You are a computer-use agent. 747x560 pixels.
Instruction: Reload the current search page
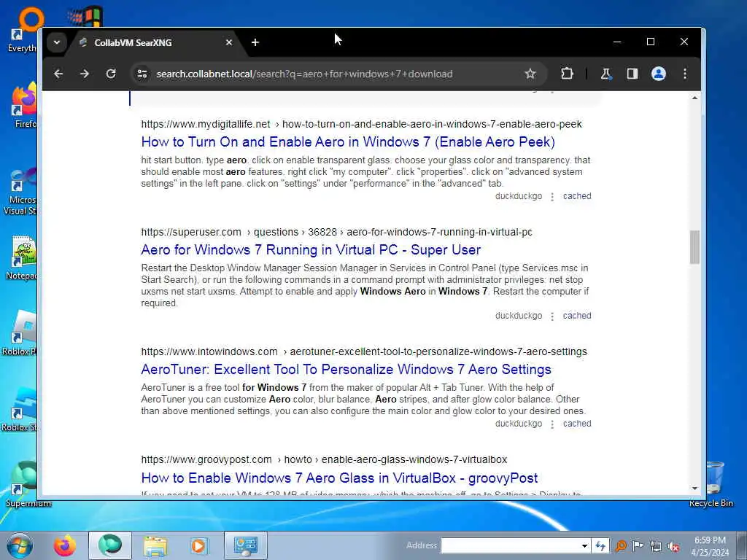111,74
